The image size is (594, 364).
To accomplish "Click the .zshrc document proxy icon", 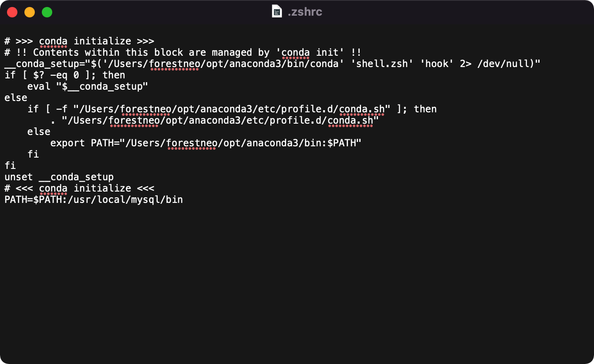I will coord(277,11).
